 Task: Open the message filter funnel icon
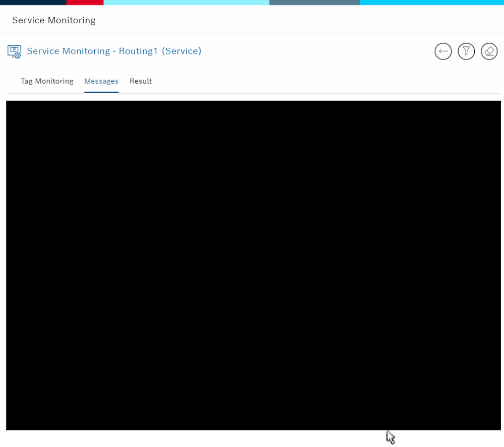pyautogui.click(x=466, y=51)
